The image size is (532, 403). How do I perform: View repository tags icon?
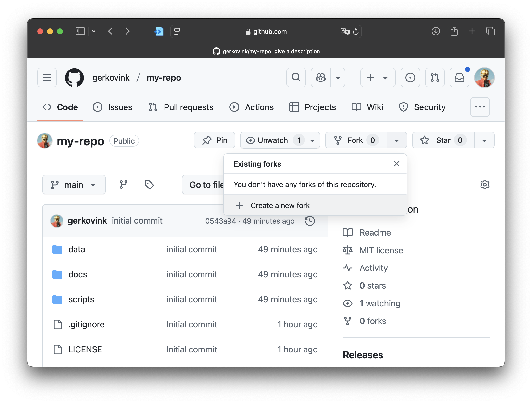click(149, 185)
